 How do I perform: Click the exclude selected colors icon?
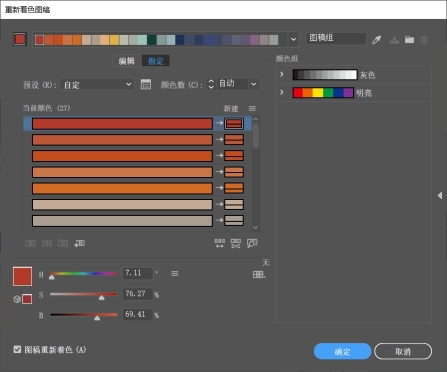[x=63, y=243]
